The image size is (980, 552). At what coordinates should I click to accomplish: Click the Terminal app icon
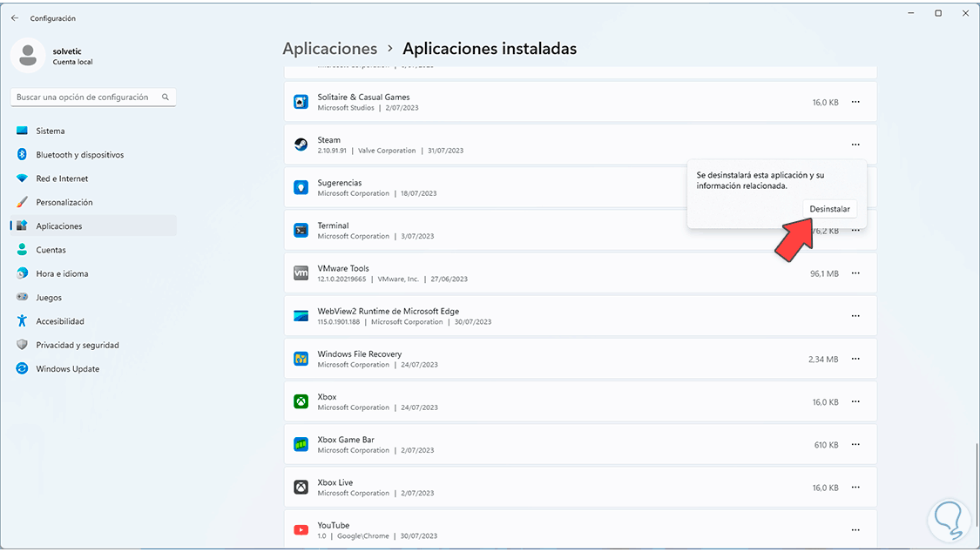[301, 231]
